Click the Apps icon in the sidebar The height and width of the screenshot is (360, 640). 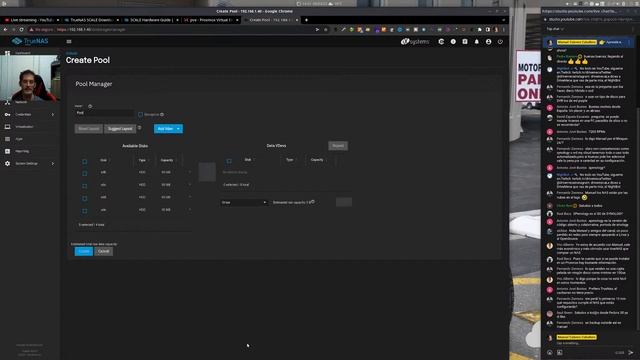click(x=7, y=139)
